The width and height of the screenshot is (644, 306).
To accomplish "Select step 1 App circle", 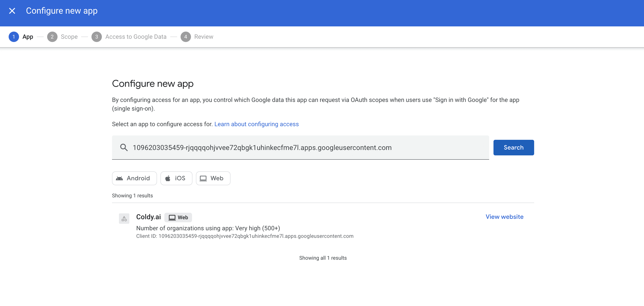I will coord(14,37).
